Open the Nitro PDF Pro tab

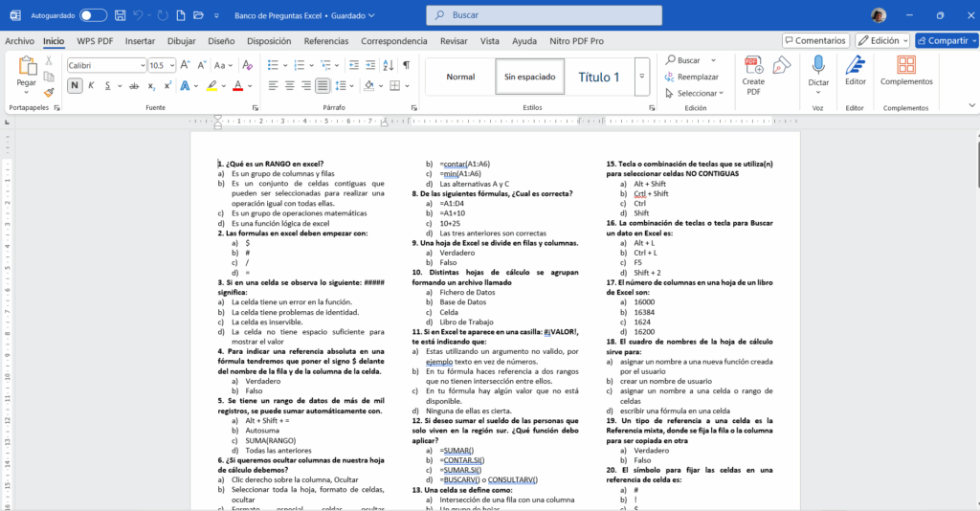click(x=576, y=41)
